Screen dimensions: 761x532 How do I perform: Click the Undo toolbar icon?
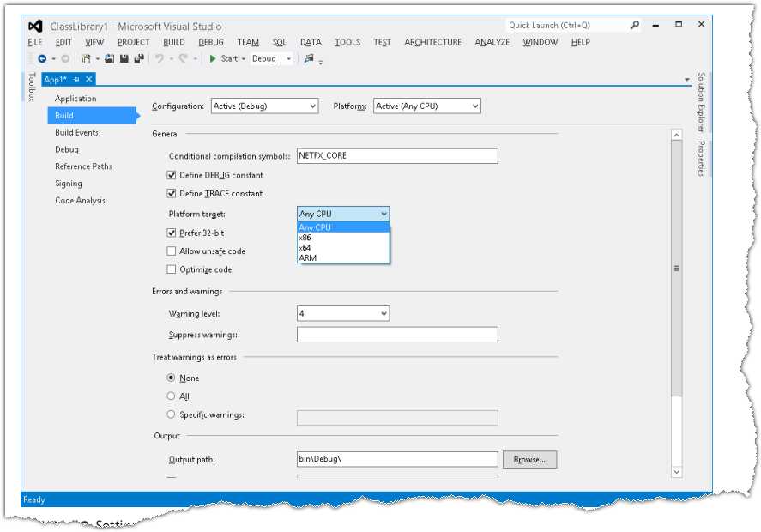tap(160, 58)
